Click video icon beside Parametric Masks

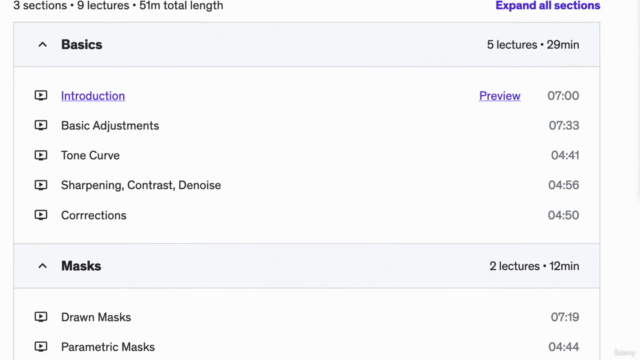pyautogui.click(x=41, y=347)
